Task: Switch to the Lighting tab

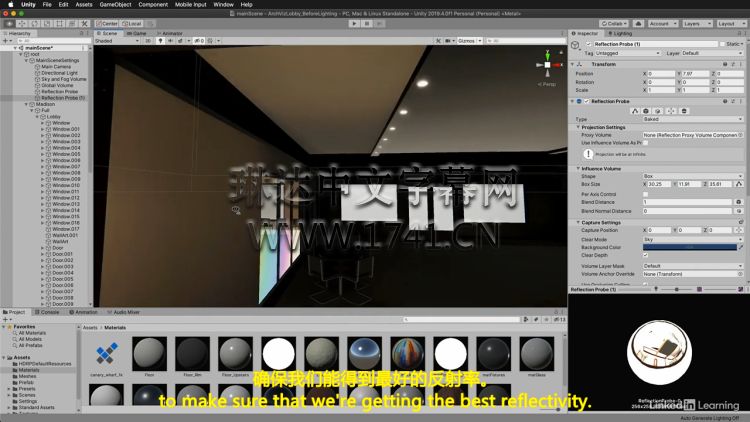Action: tap(620, 33)
